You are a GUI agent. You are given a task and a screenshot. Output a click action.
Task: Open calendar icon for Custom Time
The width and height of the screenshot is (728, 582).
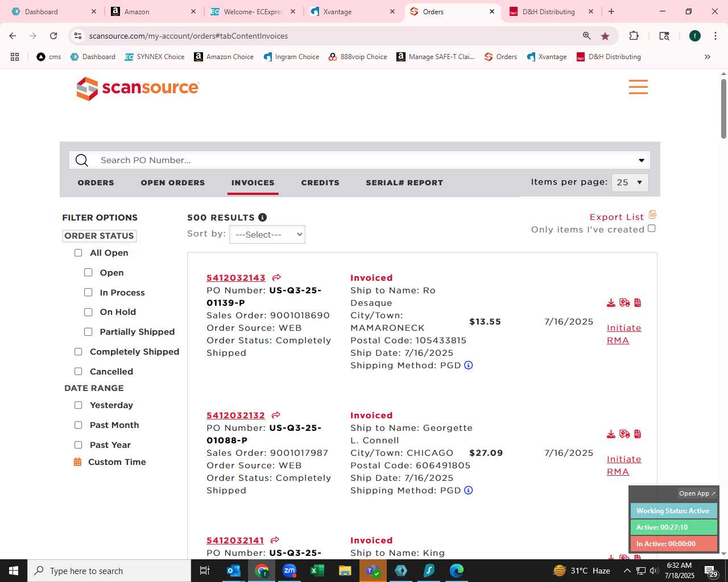pyautogui.click(x=77, y=462)
